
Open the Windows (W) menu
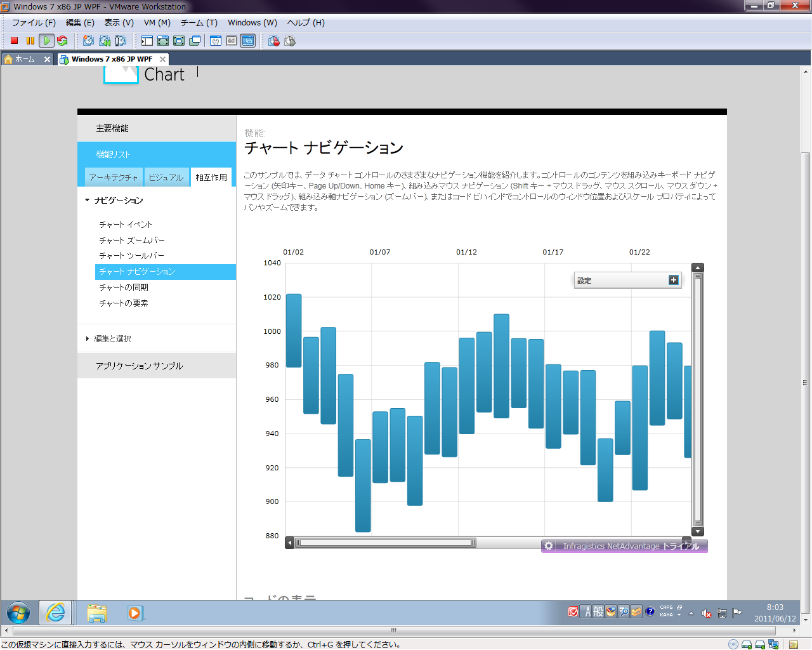252,22
